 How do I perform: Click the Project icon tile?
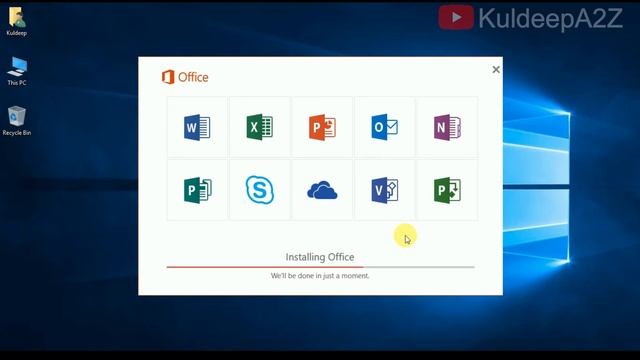coord(447,190)
